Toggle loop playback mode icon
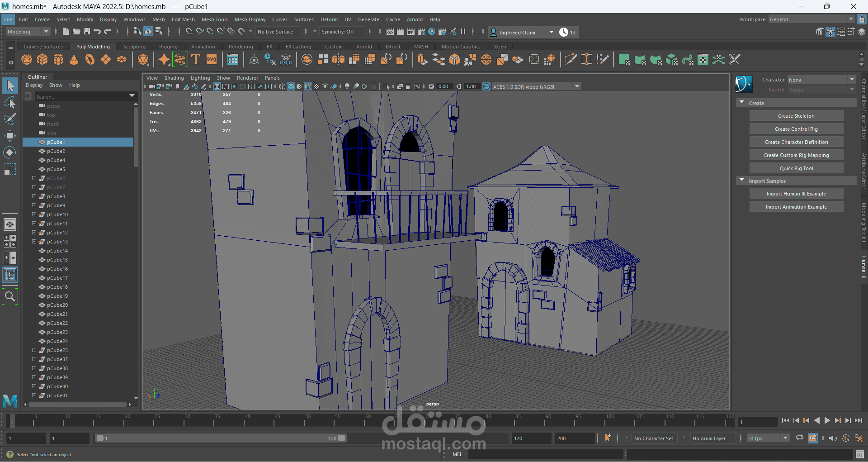This screenshot has height=462, width=868. pyautogui.click(x=800, y=438)
